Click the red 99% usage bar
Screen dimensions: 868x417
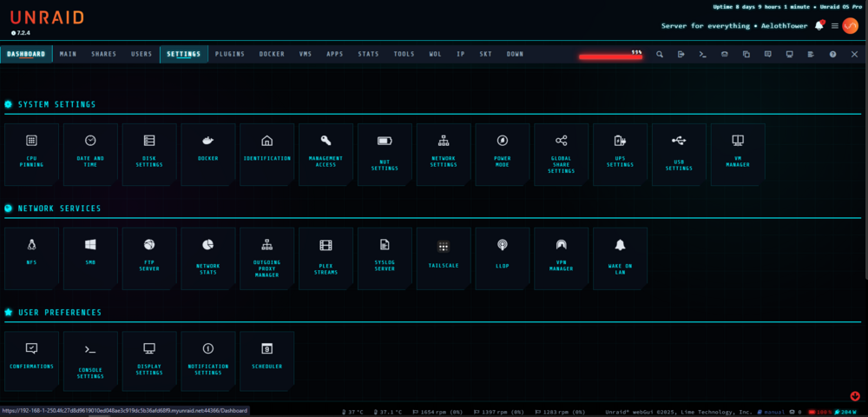point(610,56)
